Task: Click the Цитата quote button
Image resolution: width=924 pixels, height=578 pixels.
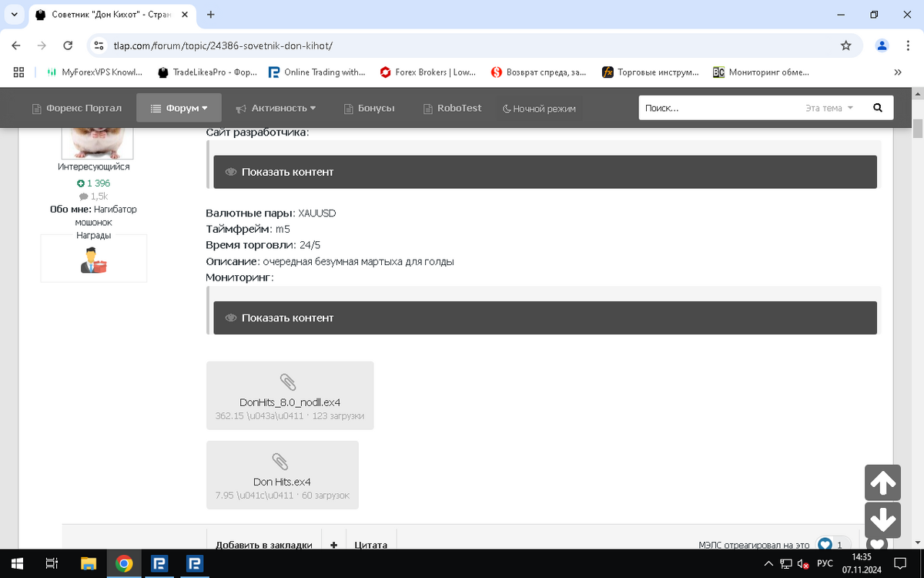Action: coord(371,544)
